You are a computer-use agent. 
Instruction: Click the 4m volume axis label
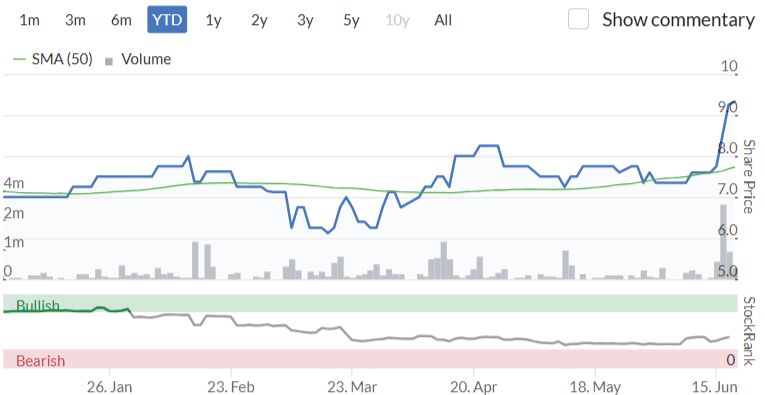(13, 183)
